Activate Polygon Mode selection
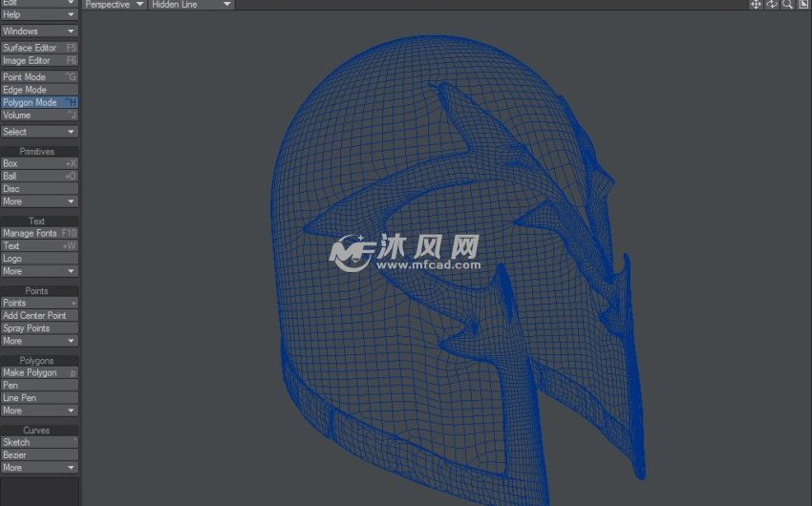This screenshot has width=812, height=506. point(39,102)
